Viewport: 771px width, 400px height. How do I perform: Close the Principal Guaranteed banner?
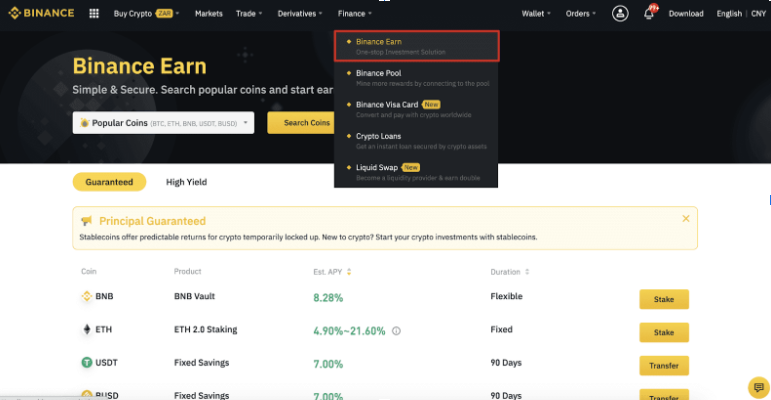(x=686, y=218)
